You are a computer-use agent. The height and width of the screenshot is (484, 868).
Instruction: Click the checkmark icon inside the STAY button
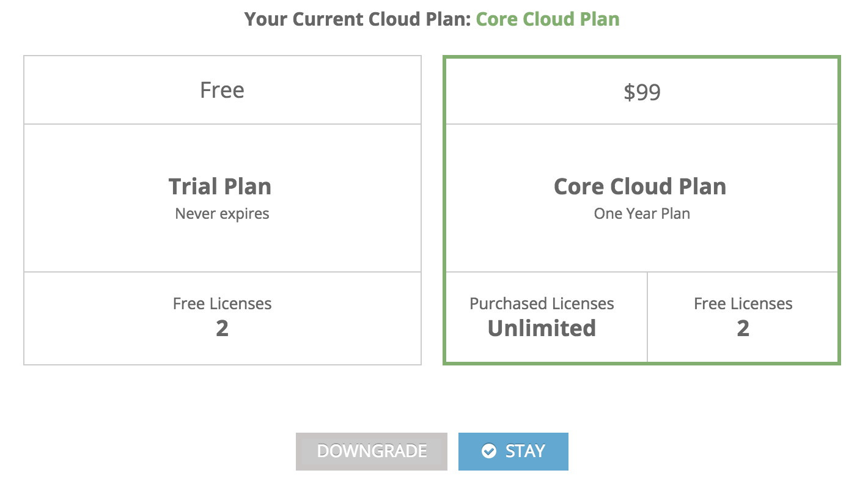pos(489,451)
